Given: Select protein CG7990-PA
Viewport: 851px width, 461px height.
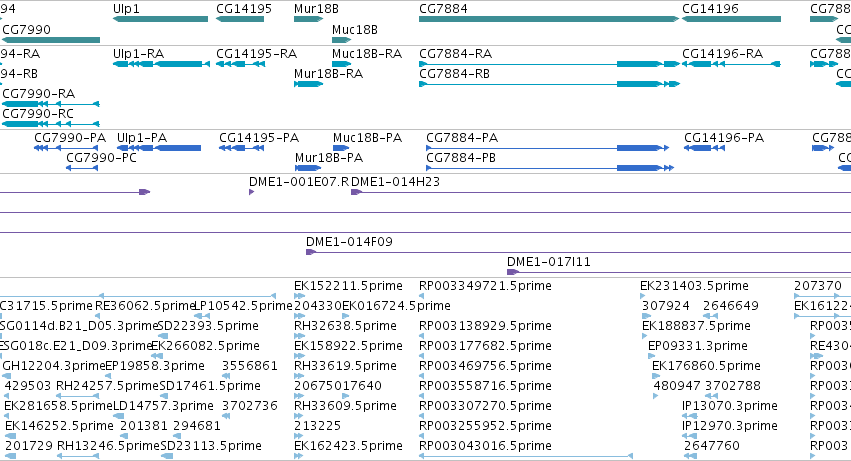Looking at the screenshot, I should (70, 138).
